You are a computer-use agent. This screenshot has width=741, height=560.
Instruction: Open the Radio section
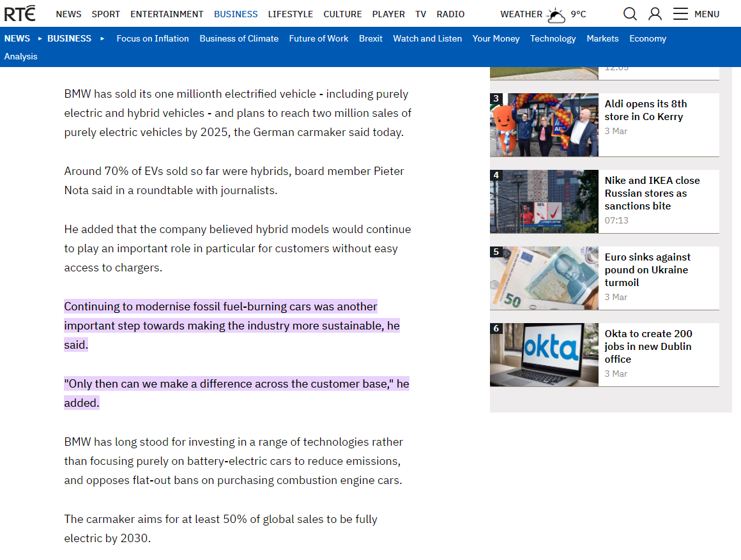pyautogui.click(x=450, y=14)
